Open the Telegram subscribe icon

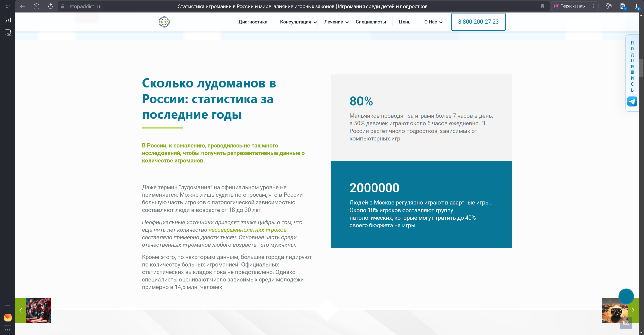(x=632, y=102)
